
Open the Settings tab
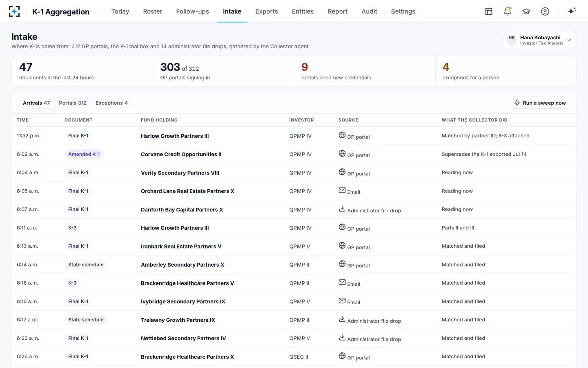pos(403,11)
